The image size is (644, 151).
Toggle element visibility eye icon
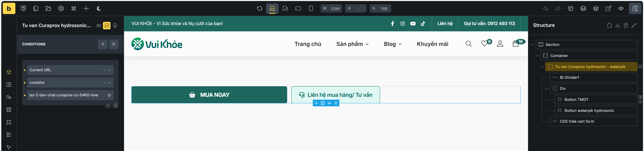tap(99, 26)
